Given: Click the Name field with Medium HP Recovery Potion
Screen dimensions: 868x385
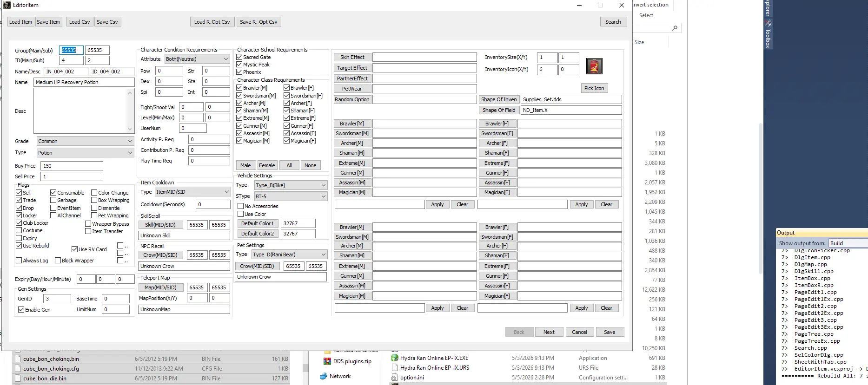Looking at the screenshot, I should pos(84,82).
